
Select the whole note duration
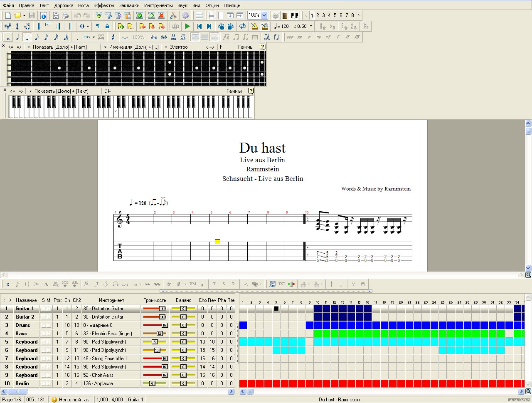(8, 37)
